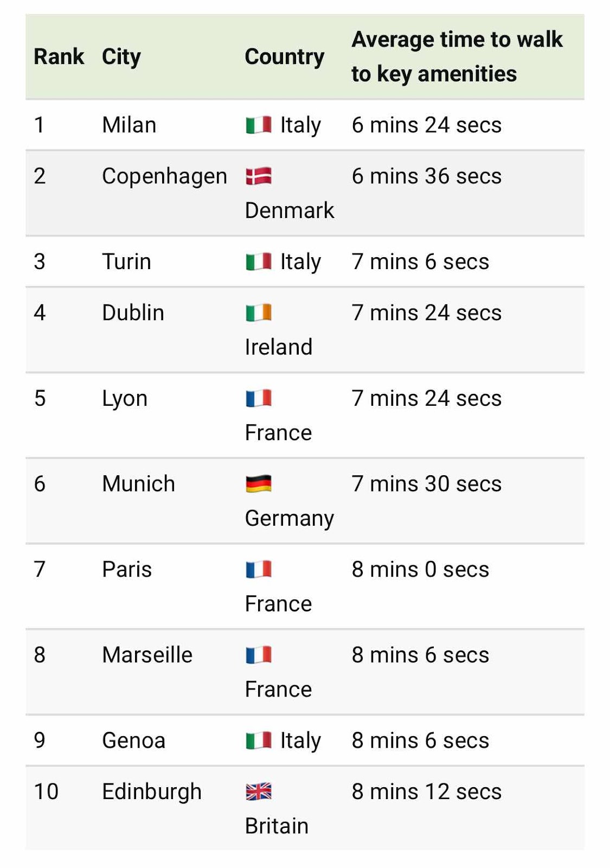Viewport: 610px width, 868px height.
Task: Click the City column header
Action: pos(121,56)
